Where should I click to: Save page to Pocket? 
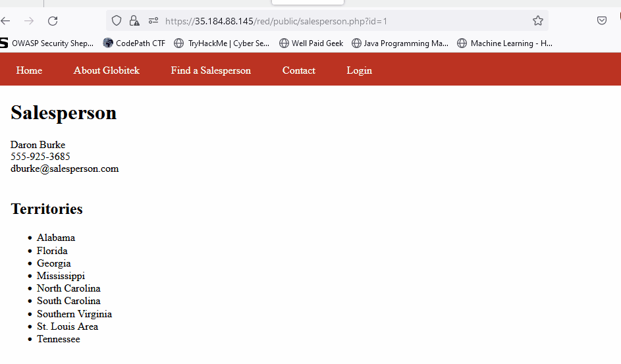[602, 20]
